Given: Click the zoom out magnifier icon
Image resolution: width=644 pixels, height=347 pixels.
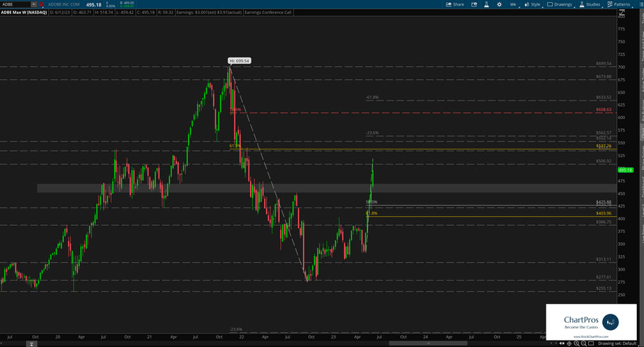Looking at the screenshot, I should 584,343.
